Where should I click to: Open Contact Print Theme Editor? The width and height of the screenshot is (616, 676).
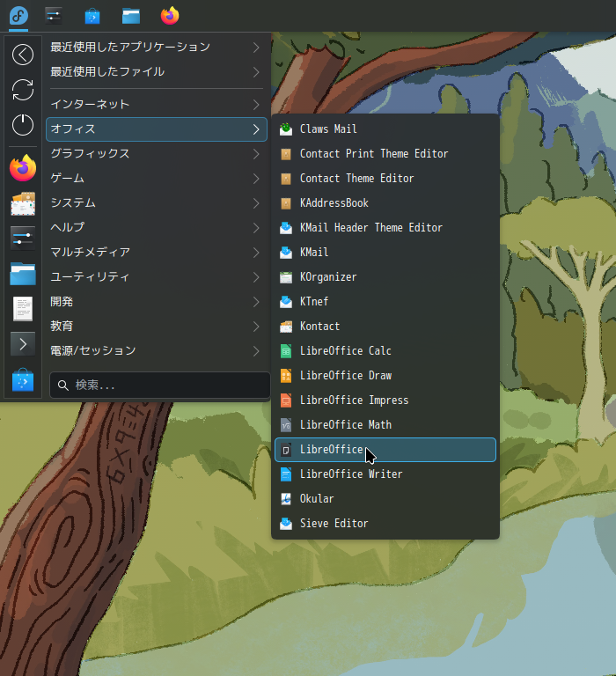click(x=385, y=154)
